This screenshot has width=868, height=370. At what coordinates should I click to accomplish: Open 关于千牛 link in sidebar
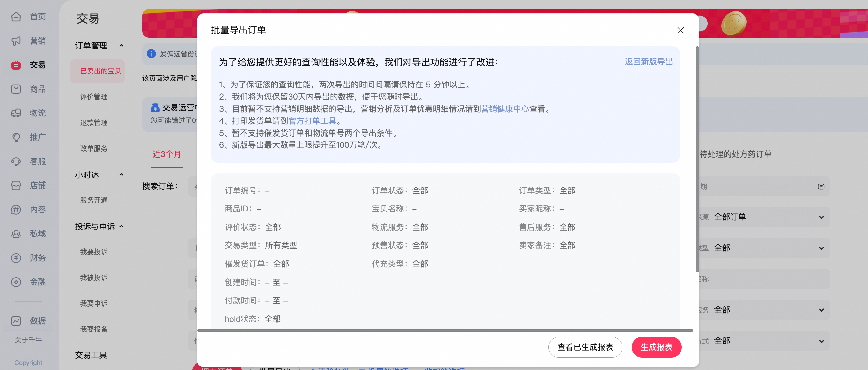pyautogui.click(x=28, y=340)
